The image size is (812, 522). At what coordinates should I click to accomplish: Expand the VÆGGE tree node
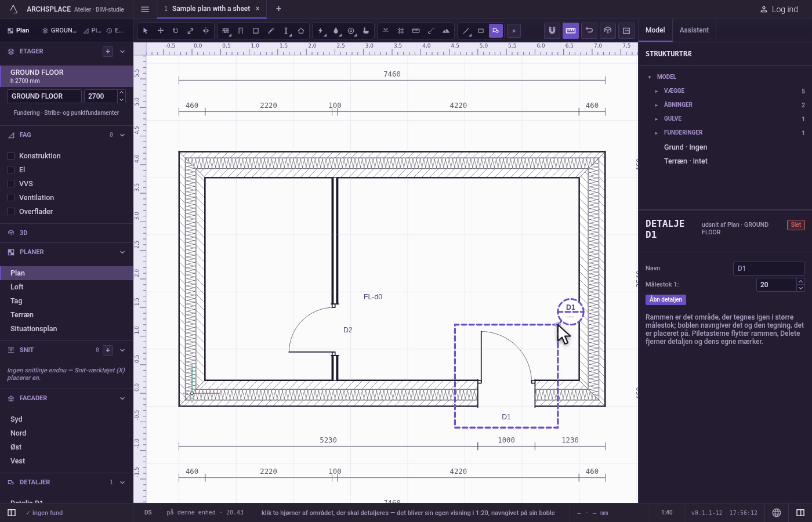657,91
